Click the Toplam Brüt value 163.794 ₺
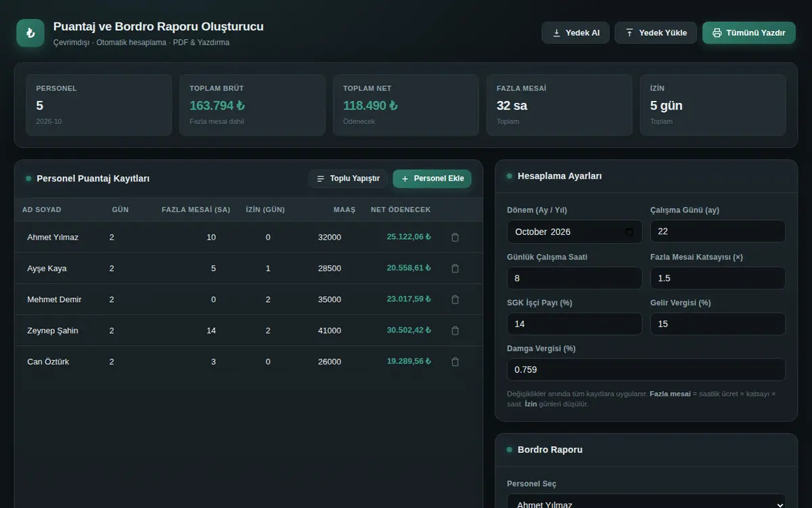The image size is (812, 508). coord(217,106)
